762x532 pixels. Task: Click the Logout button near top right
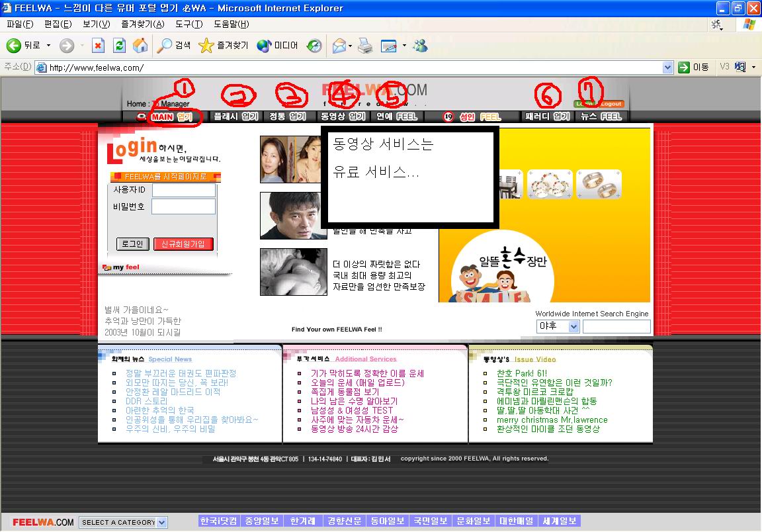pos(611,104)
